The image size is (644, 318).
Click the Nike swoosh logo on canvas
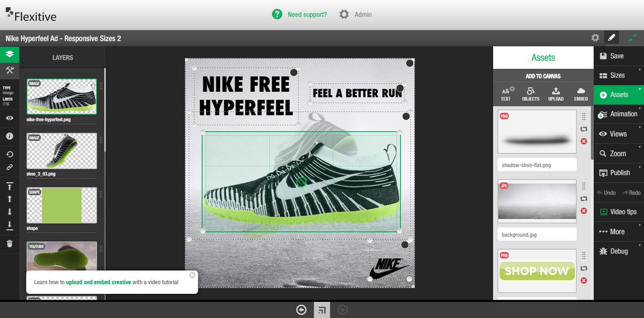[x=389, y=269]
